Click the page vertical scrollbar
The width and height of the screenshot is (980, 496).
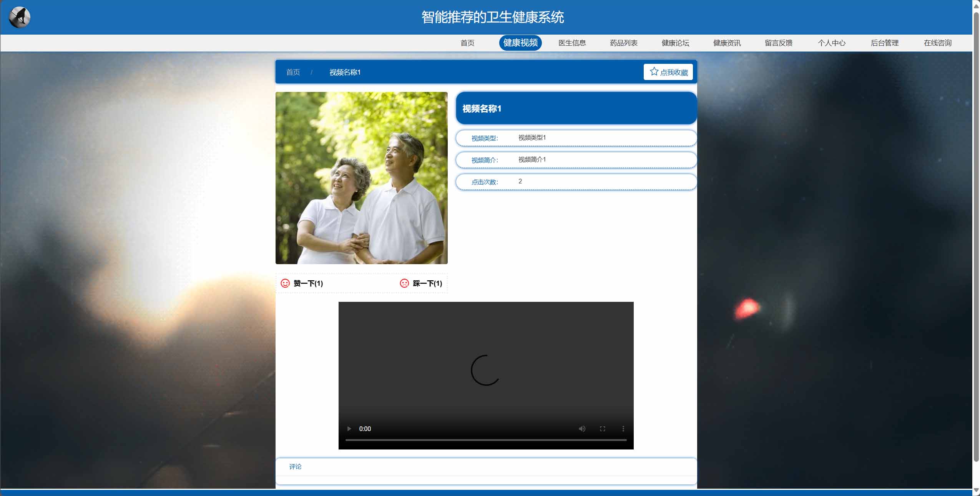976,236
